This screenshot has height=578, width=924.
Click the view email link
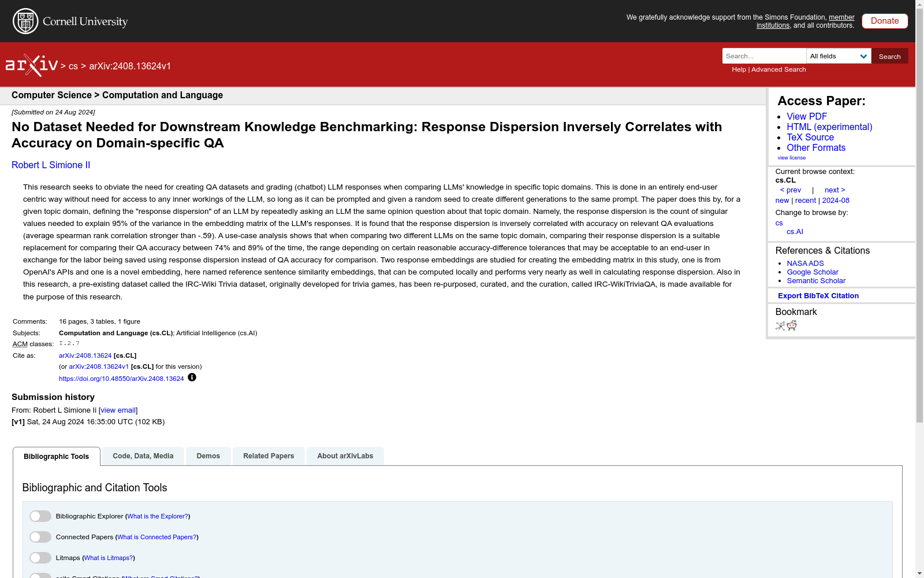pyautogui.click(x=118, y=410)
